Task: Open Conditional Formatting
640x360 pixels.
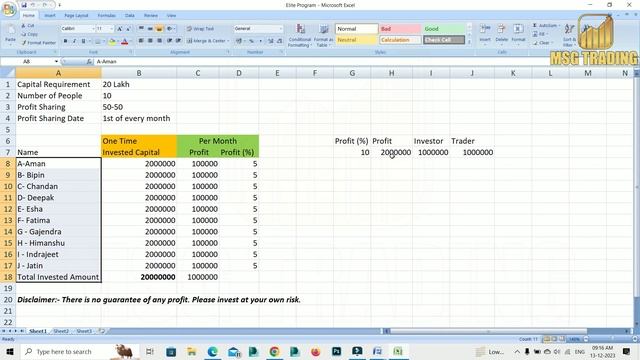Action: (x=300, y=36)
